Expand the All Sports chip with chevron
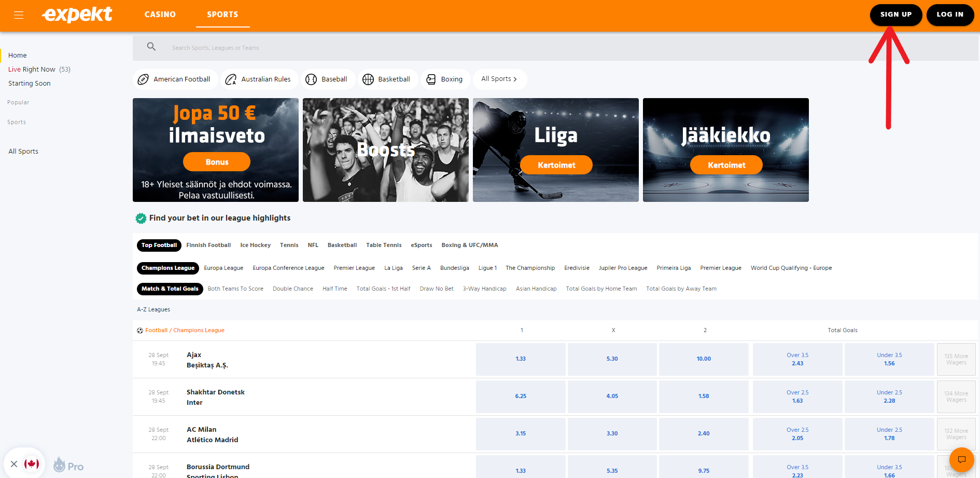 [499, 79]
